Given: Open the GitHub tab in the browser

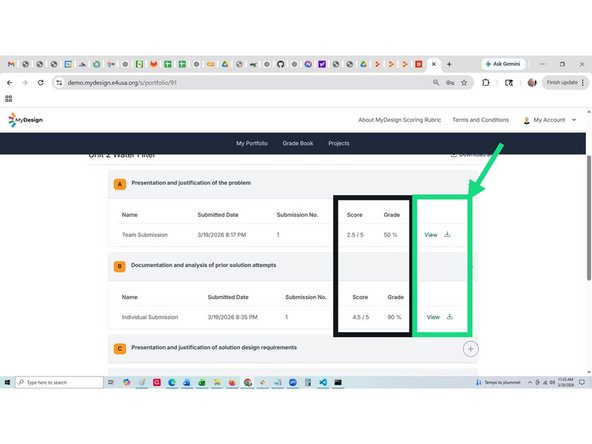Looking at the screenshot, I should (280, 64).
